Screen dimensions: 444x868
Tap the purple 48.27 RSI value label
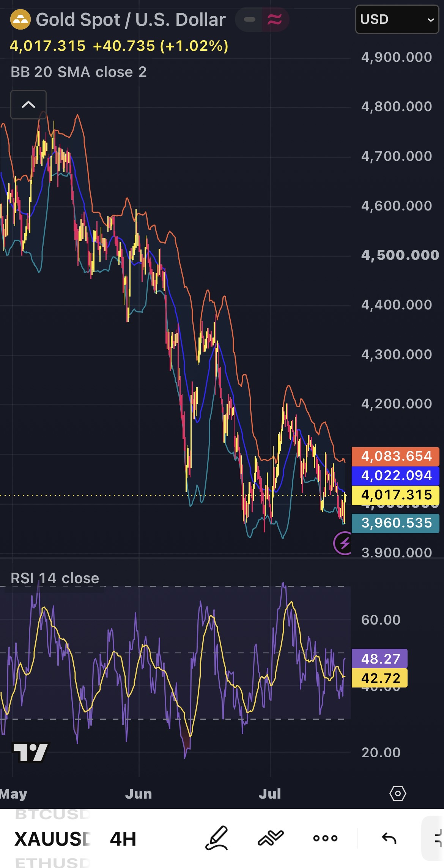(379, 659)
